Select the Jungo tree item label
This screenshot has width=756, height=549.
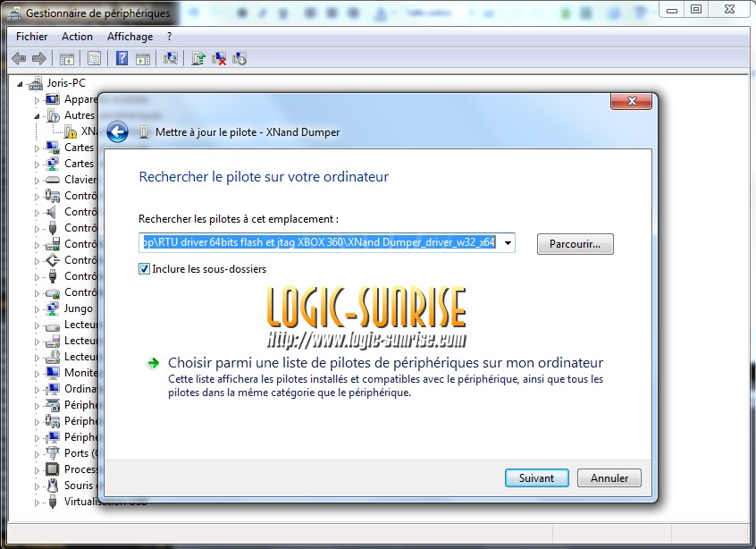click(78, 308)
